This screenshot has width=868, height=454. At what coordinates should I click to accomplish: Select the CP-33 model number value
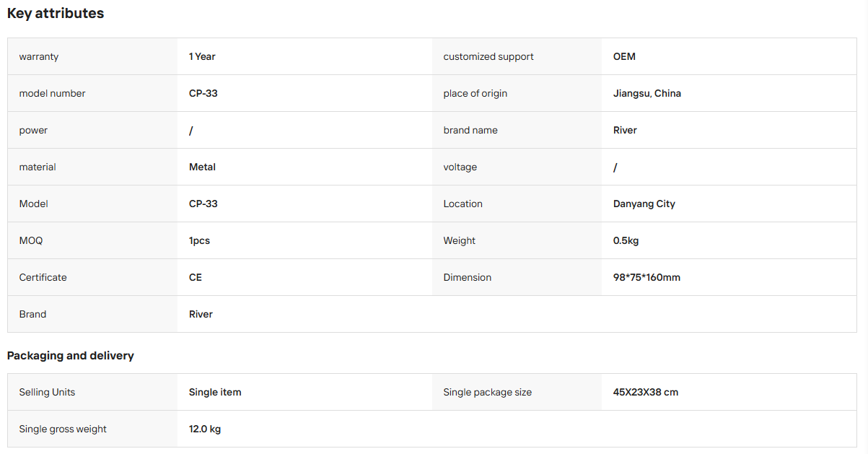coord(203,93)
